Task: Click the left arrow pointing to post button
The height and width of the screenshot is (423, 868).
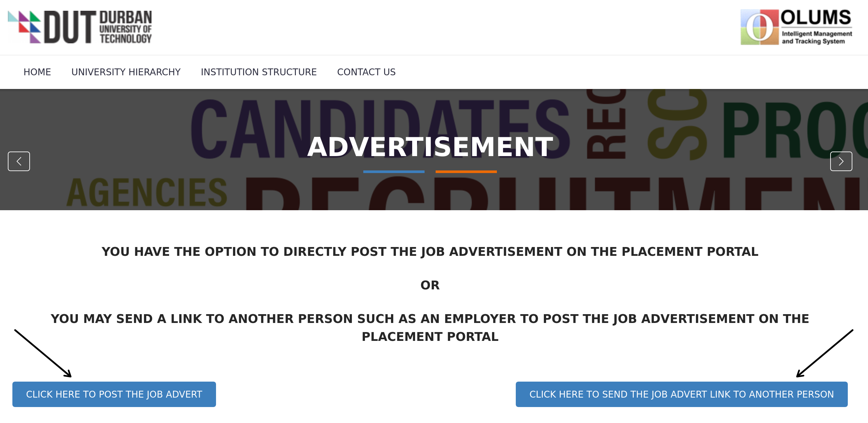Action: [43, 353]
